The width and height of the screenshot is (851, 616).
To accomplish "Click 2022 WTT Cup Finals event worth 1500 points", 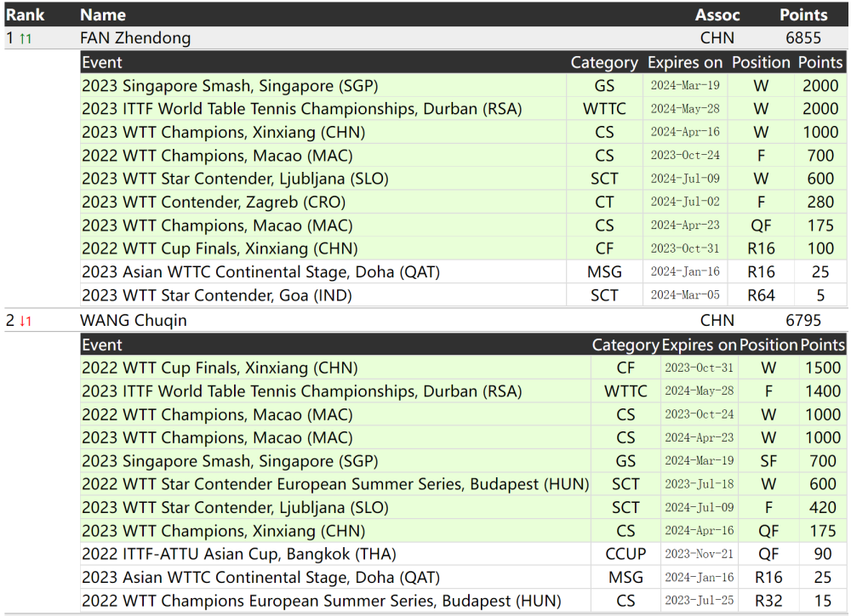I will coord(220,368).
